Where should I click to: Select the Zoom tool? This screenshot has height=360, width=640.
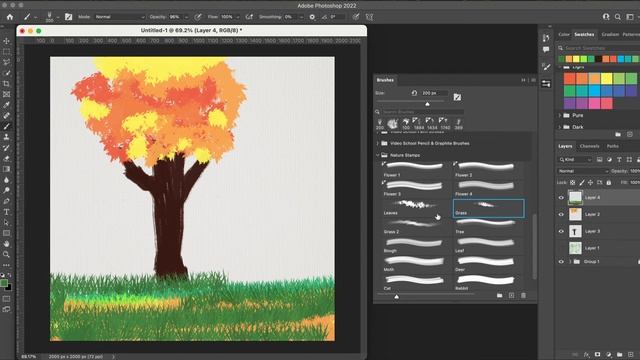point(6,254)
